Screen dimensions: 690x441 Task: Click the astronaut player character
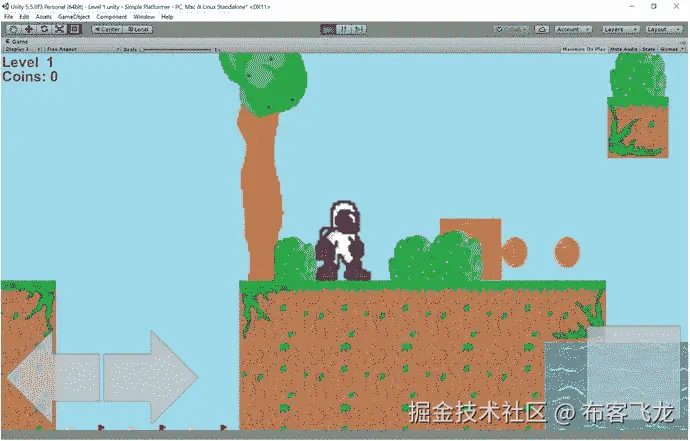(x=343, y=241)
